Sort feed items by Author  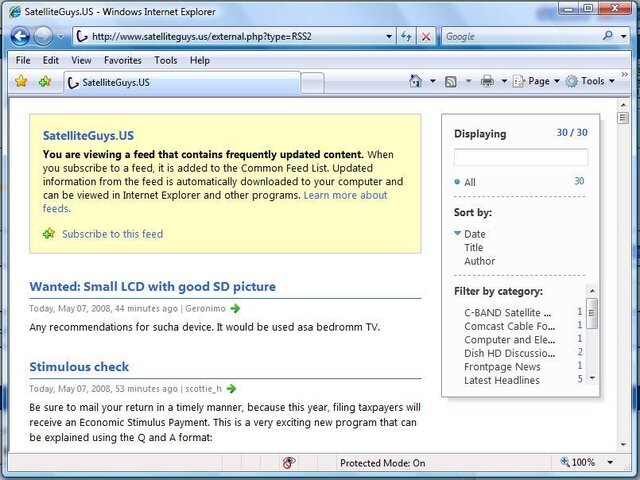(x=480, y=261)
